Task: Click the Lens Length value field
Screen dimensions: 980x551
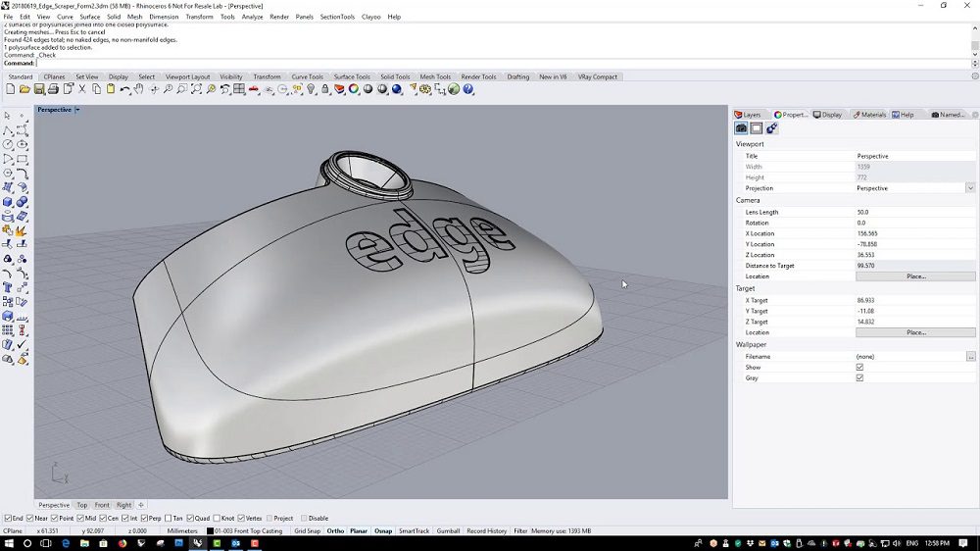Action: [915, 212]
